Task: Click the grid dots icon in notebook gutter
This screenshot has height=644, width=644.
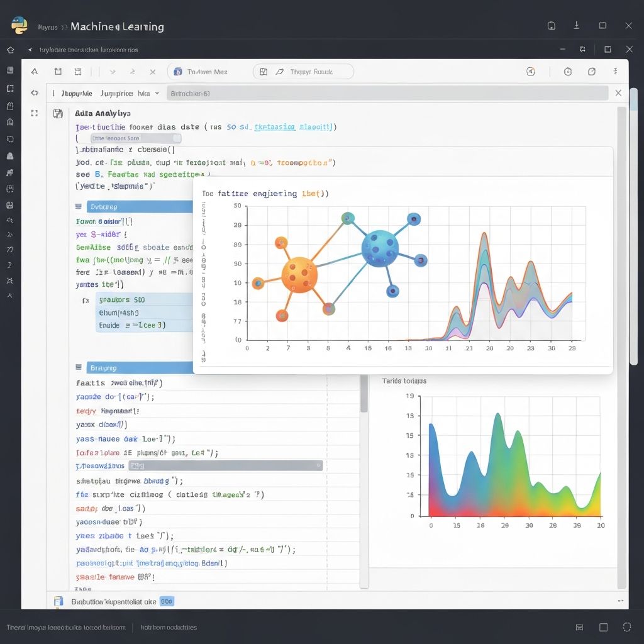Action: point(35,113)
